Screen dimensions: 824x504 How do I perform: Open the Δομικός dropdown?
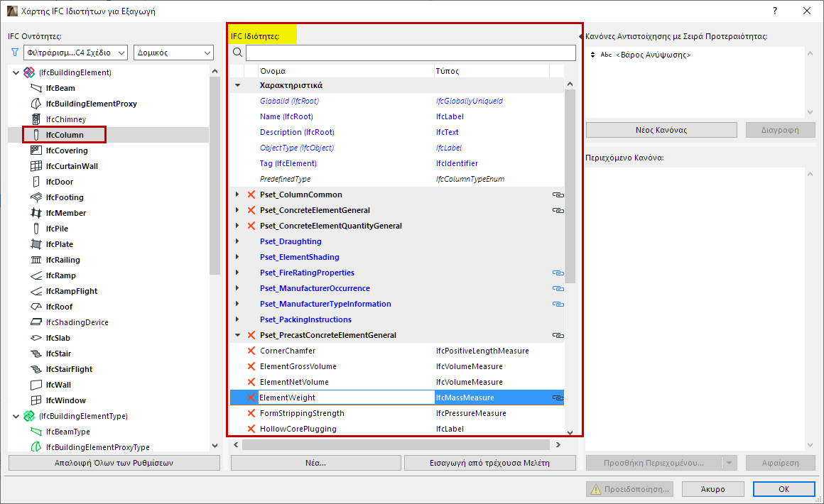(x=173, y=53)
